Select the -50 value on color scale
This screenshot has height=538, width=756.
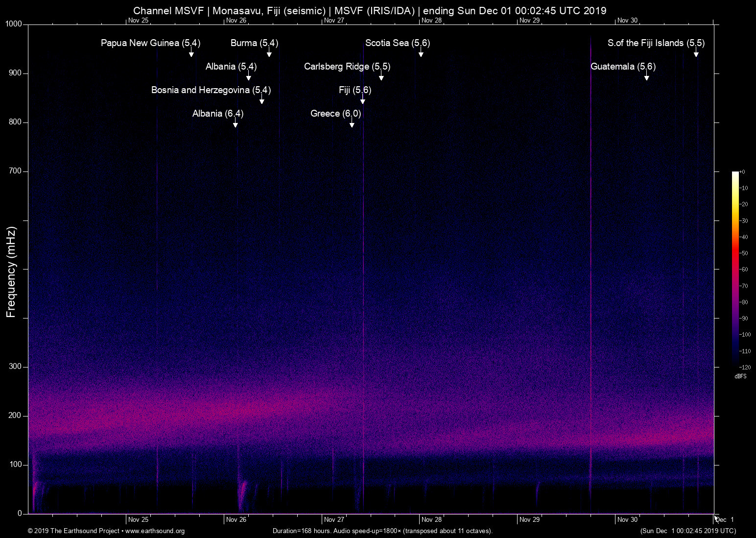pyautogui.click(x=743, y=253)
